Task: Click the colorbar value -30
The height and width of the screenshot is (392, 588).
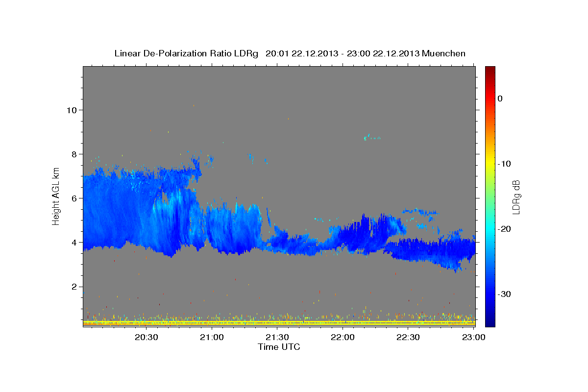Action: (505, 294)
